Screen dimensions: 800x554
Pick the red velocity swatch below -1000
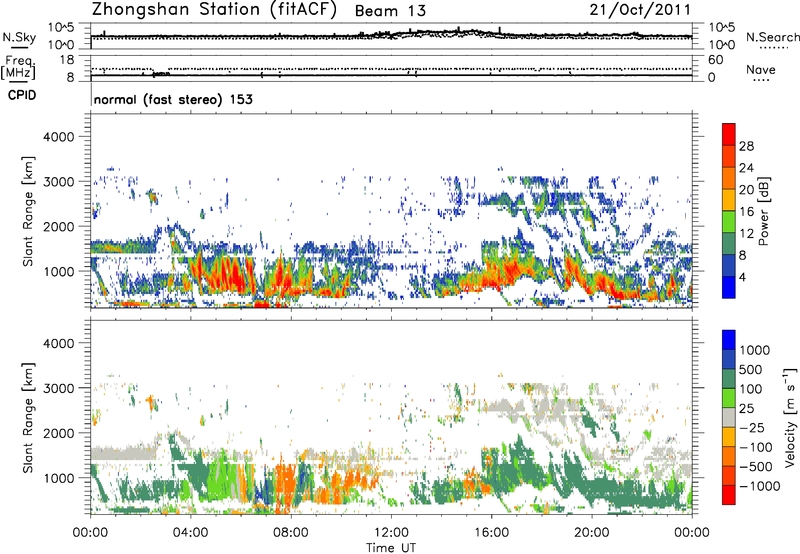coord(729,495)
